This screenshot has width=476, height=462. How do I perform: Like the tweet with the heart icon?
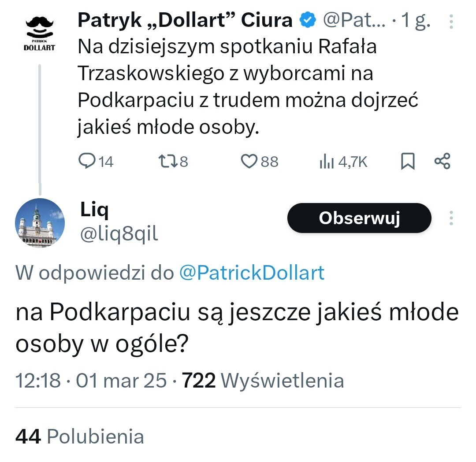[249, 162]
